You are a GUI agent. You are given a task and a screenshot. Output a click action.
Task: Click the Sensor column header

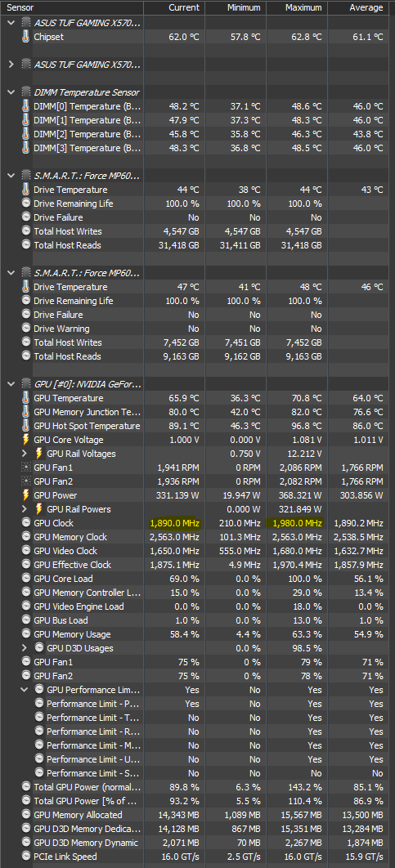(x=72, y=7)
